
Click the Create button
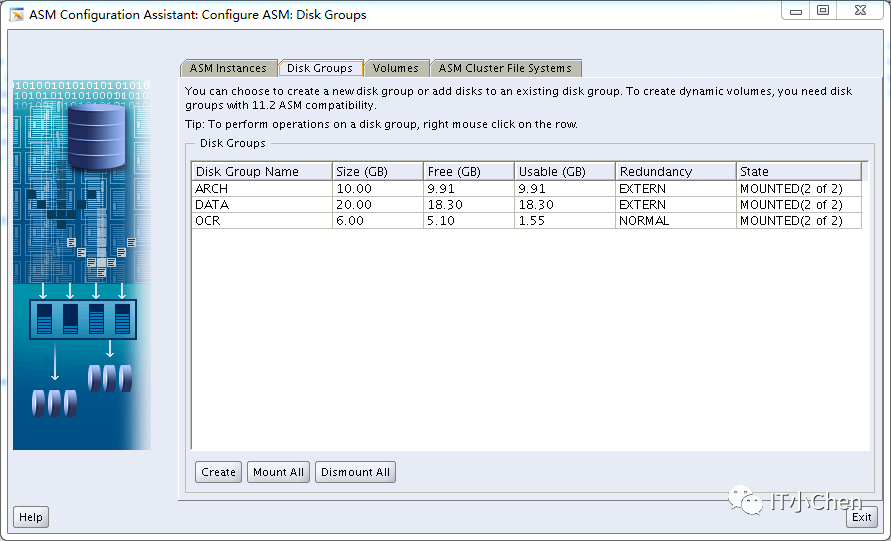point(218,472)
